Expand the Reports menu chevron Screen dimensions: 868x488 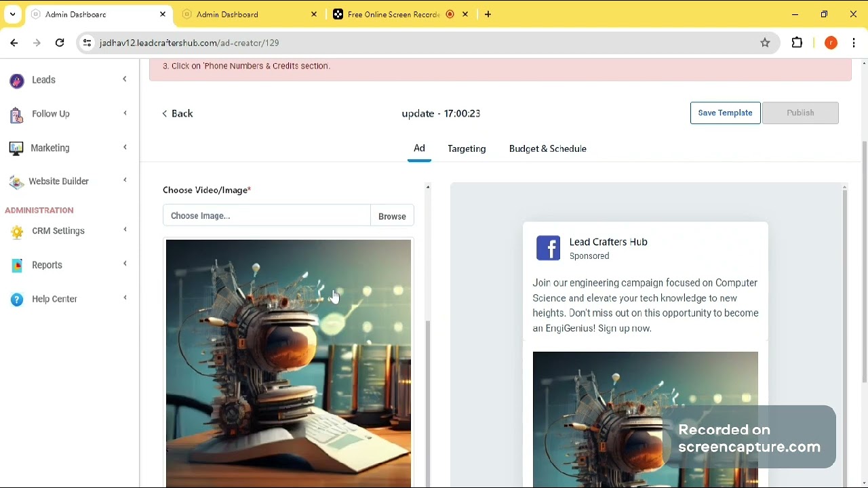pos(125,264)
